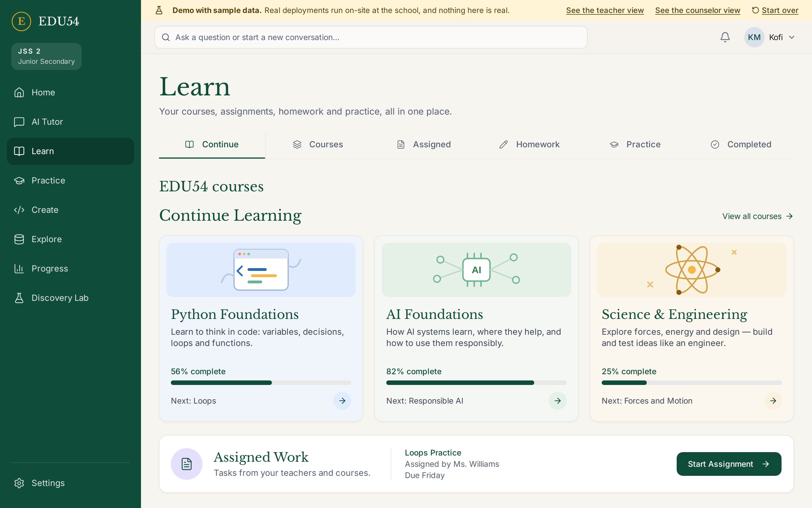Click the EDU54 logo emblem
This screenshot has height=508, width=812.
point(21,21)
